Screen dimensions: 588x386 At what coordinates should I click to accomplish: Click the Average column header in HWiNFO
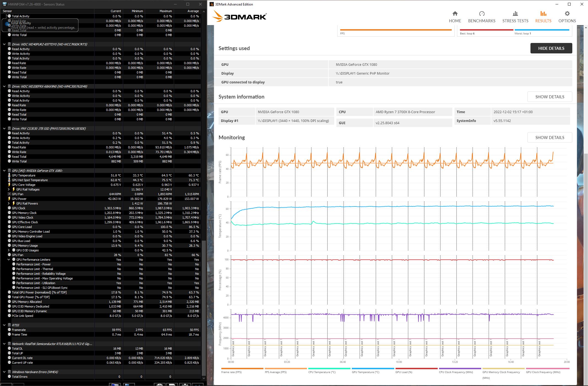coord(187,11)
